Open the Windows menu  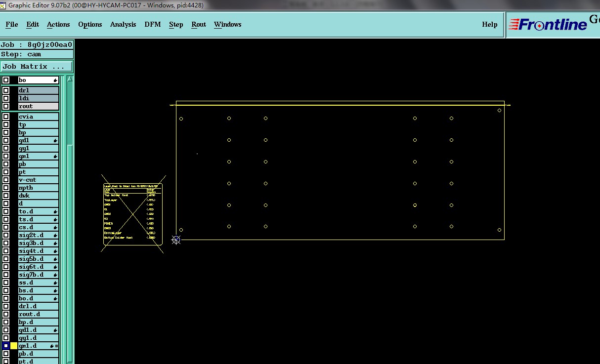pyautogui.click(x=228, y=24)
